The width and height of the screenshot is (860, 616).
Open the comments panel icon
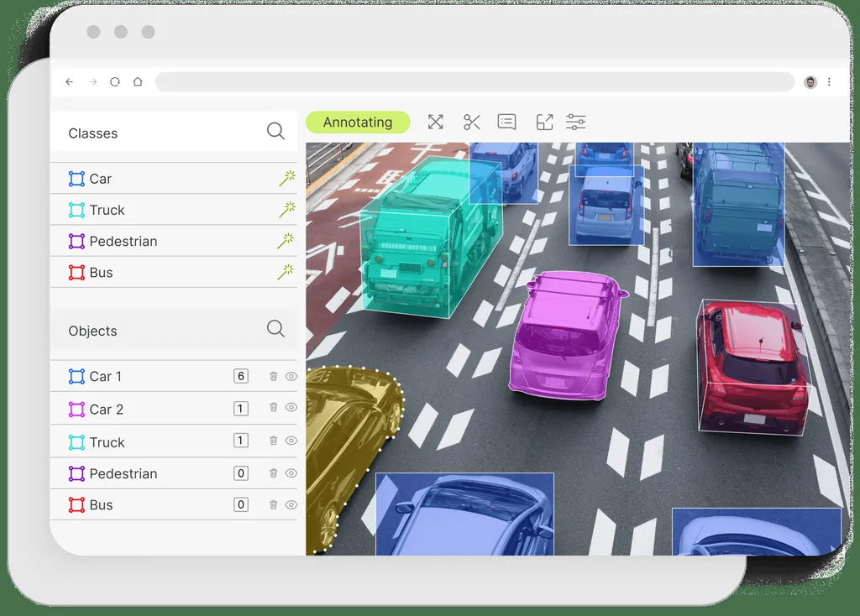(x=506, y=122)
